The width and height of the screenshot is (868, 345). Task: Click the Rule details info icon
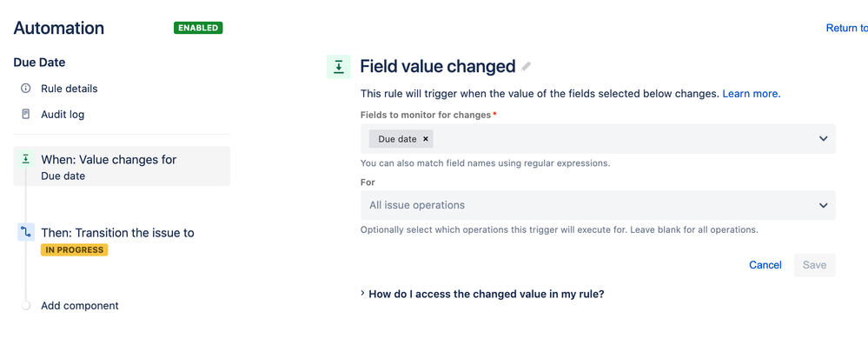click(25, 89)
